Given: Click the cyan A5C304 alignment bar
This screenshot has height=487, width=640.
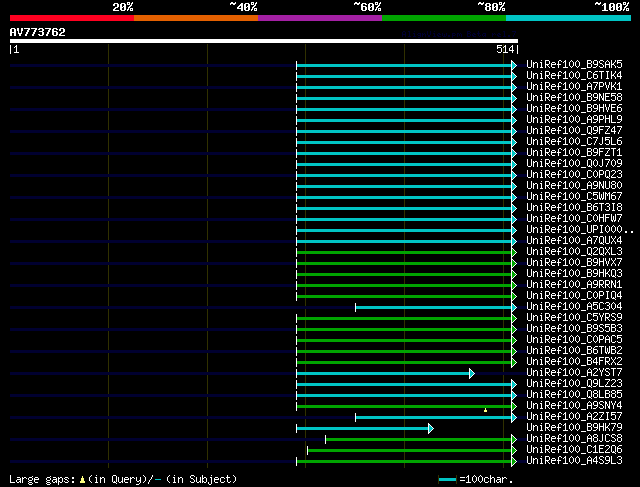Looking at the screenshot, I should coord(434,307).
